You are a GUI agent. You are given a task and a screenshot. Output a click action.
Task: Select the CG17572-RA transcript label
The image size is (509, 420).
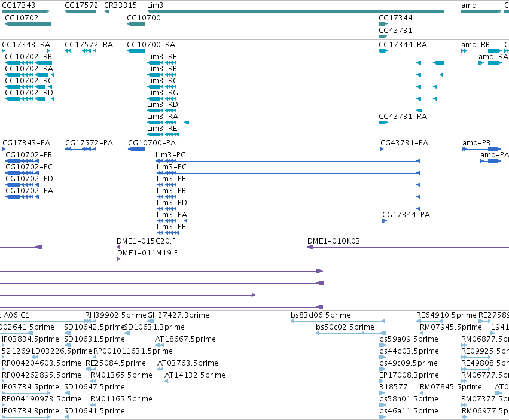click(x=89, y=44)
